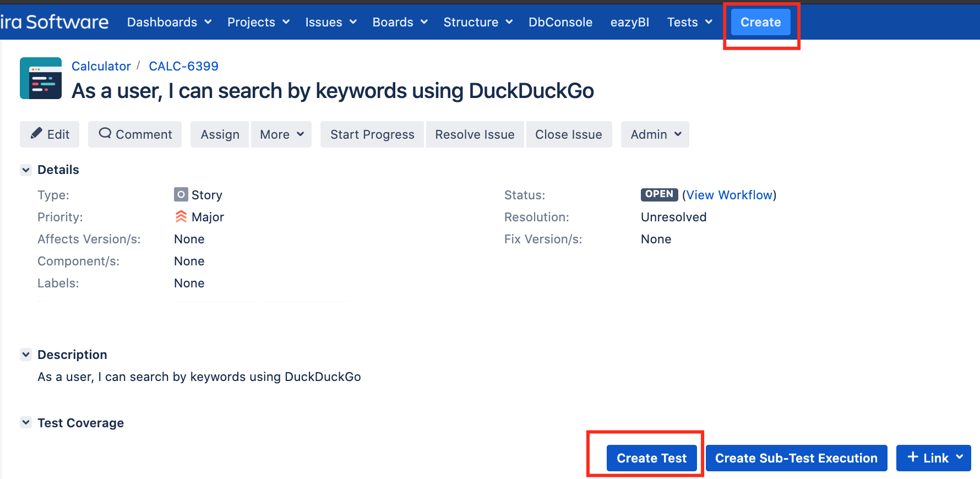Click the Calculator project avatar icon
The height and width of the screenshot is (479, 980).
point(41,78)
